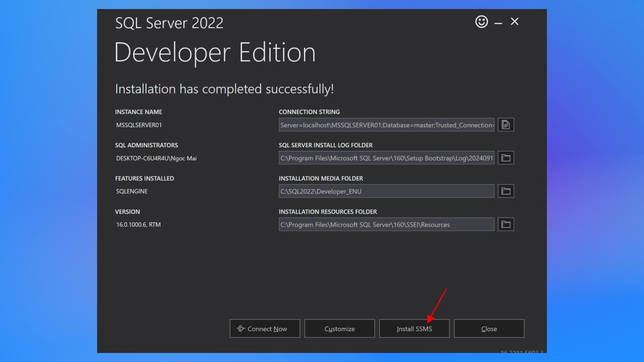
Task: Click the Connect Now button
Action: [265, 329]
